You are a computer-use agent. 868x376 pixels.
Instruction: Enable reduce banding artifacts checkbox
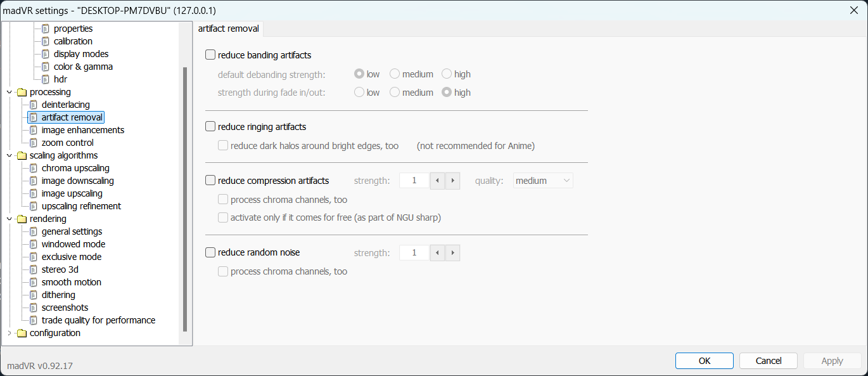(x=211, y=55)
